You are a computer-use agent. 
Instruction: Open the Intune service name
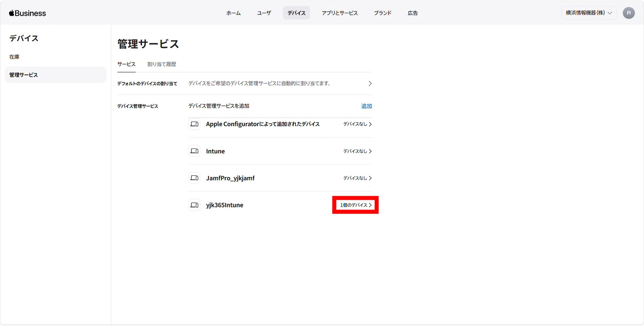coord(215,151)
